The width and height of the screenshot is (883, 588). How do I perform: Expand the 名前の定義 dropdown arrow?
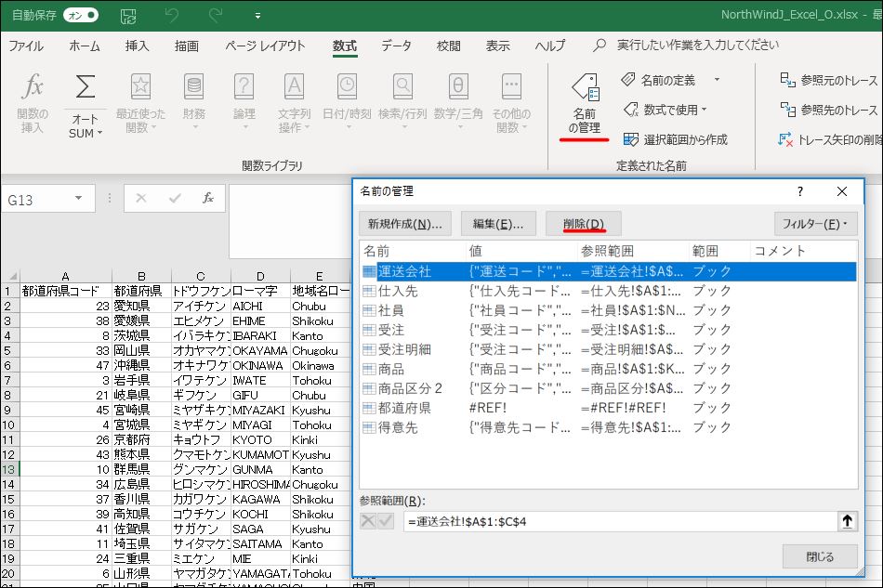(717, 80)
